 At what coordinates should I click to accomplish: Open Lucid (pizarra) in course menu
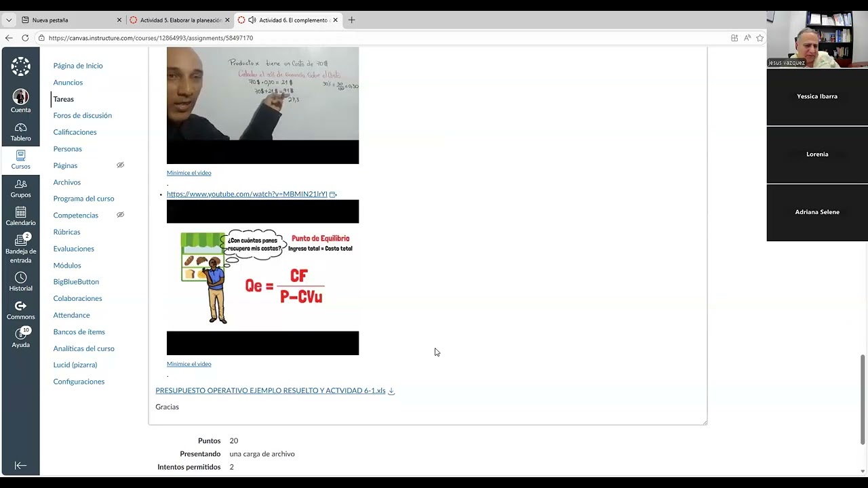point(75,365)
